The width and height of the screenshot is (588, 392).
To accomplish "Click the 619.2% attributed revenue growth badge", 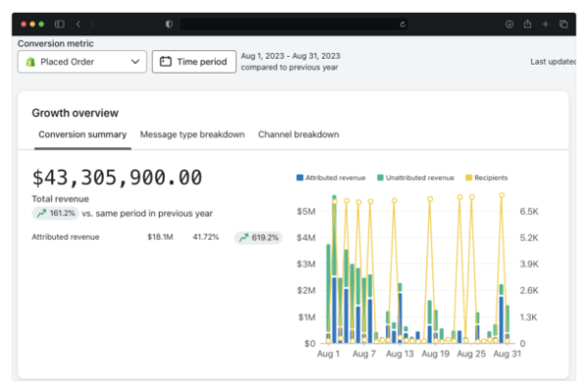I will coord(258,237).
